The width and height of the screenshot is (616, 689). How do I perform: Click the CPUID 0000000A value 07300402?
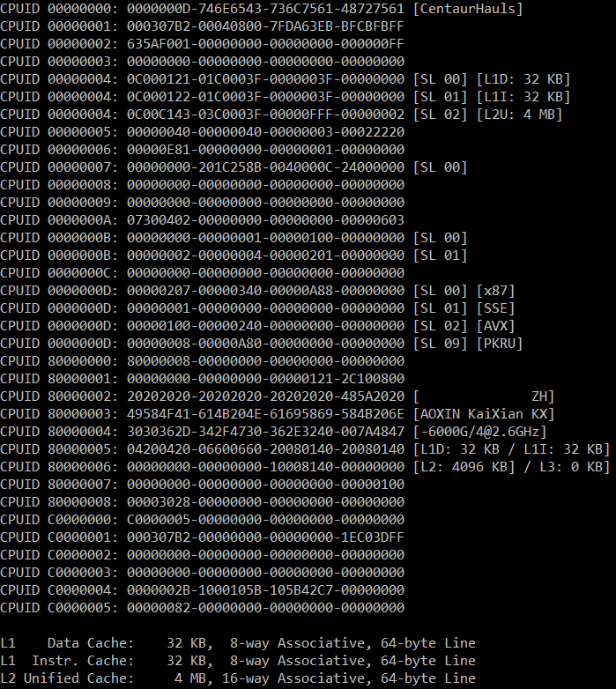(158, 219)
